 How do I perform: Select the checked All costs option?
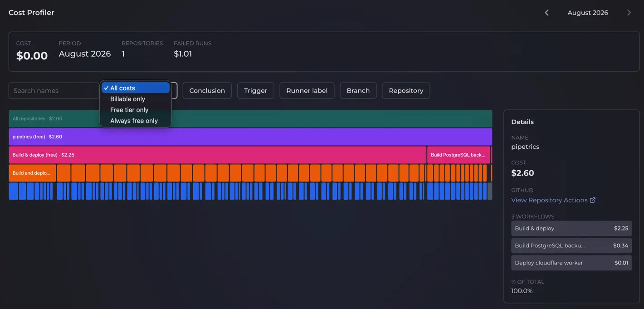pos(136,88)
